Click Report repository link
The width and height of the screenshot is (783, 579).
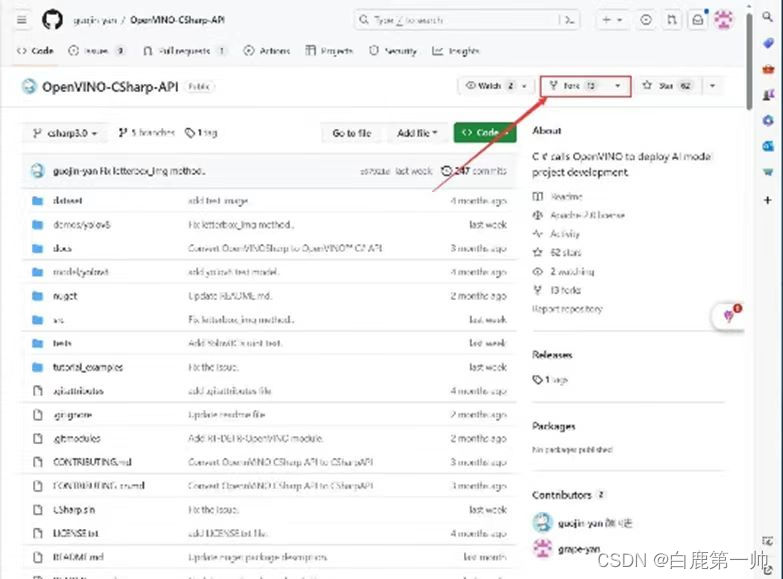coord(567,309)
